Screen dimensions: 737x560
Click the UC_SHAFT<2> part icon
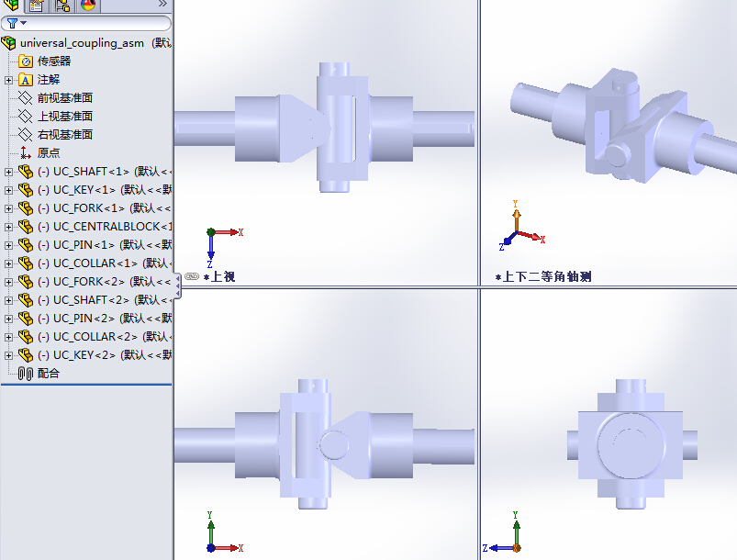coord(26,299)
